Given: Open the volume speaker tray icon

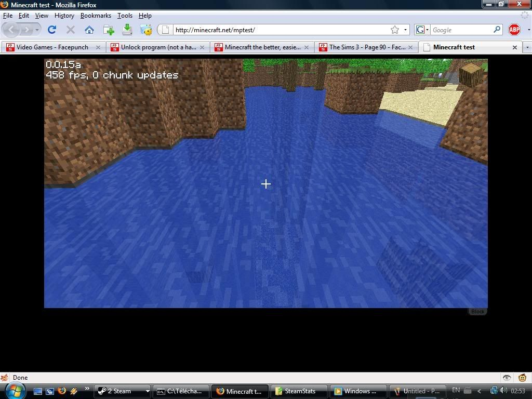Looking at the screenshot, I should [503, 391].
